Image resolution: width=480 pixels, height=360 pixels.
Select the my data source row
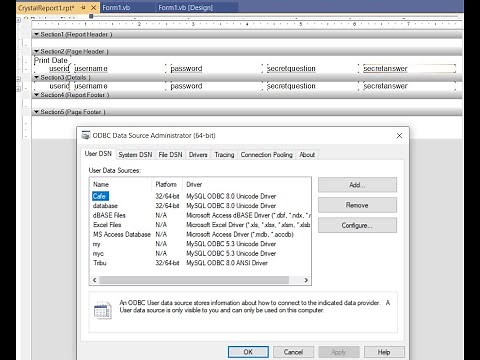click(x=201, y=244)
